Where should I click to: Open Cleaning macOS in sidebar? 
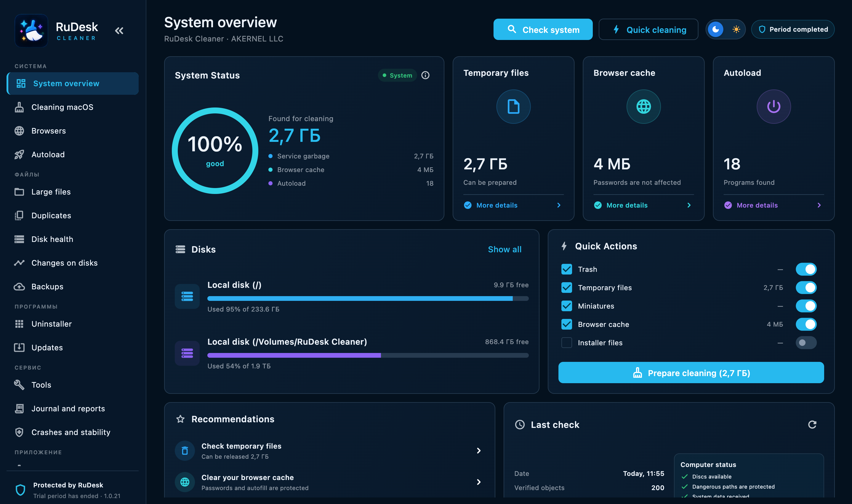[72, 107]
